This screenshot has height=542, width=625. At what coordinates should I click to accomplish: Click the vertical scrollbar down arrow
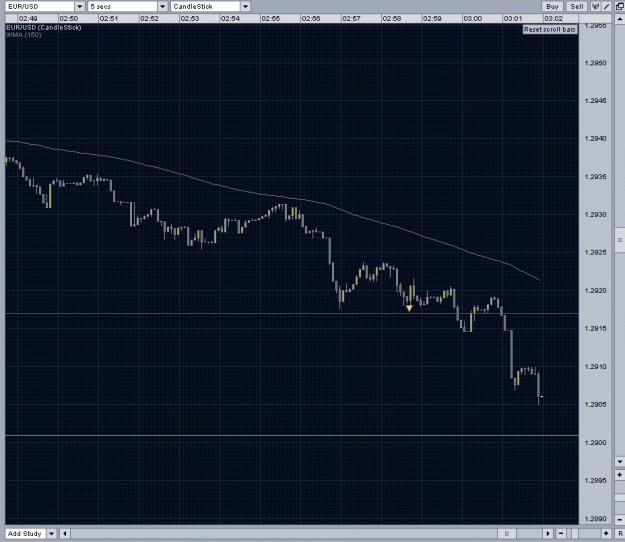pos(620,461)
